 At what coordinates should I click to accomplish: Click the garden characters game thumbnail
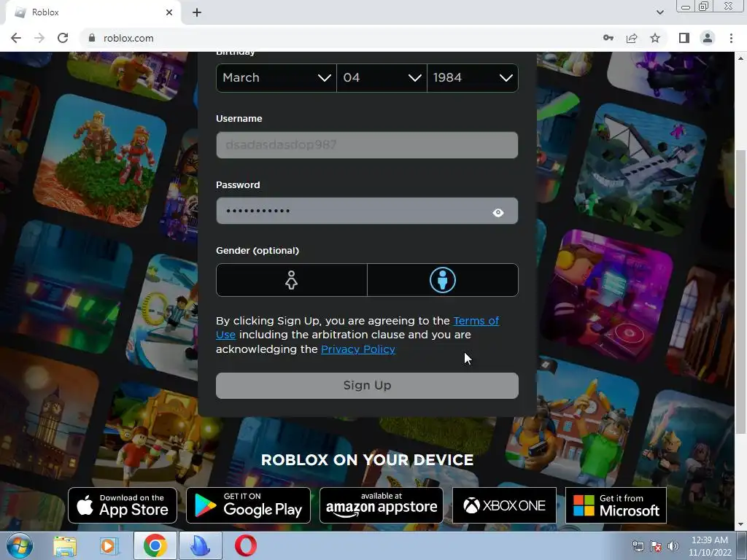[101, 160]
